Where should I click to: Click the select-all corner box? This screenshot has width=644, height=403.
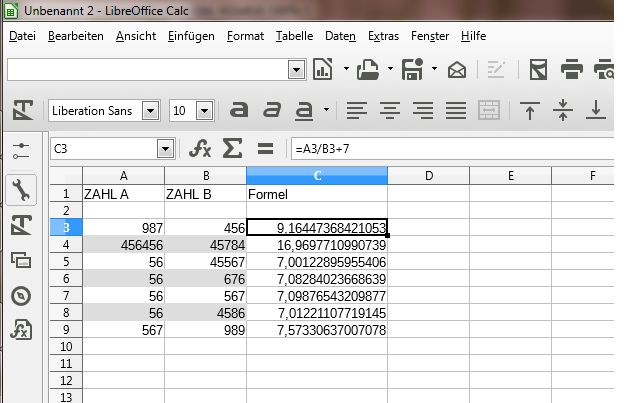coord(66,176)
